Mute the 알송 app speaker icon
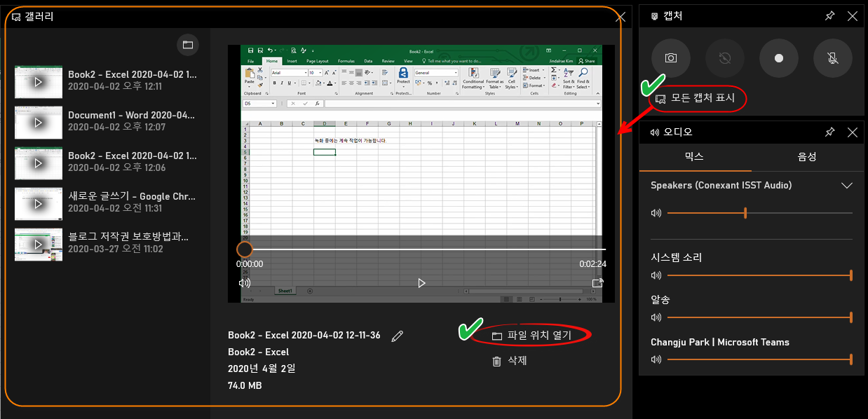 coord(656,317)
